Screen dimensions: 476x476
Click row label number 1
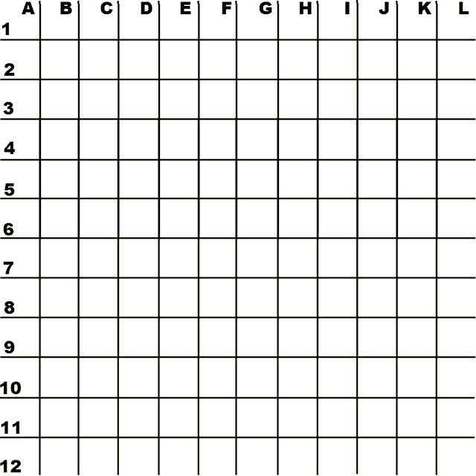pos(6,30)
